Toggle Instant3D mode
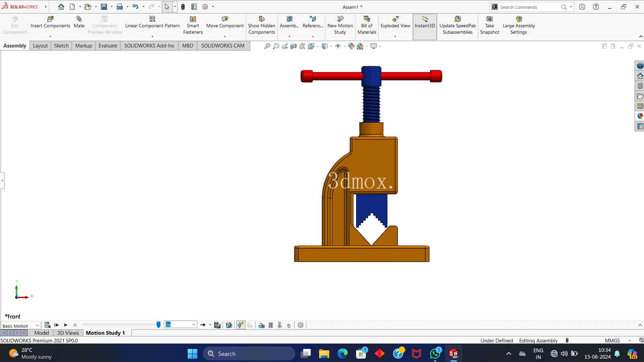 point(425,27)
